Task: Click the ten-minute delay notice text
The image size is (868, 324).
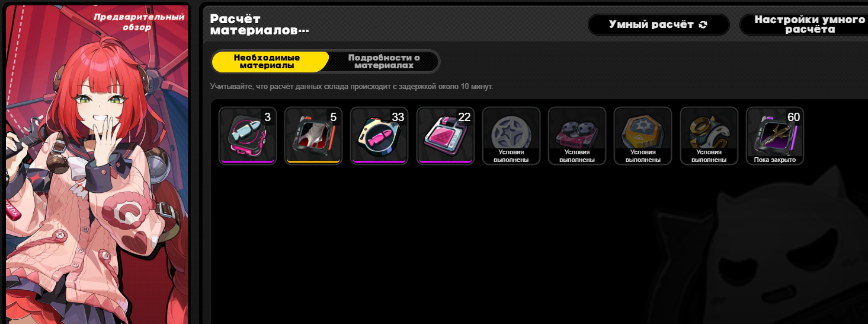Action: pos(351,87)
